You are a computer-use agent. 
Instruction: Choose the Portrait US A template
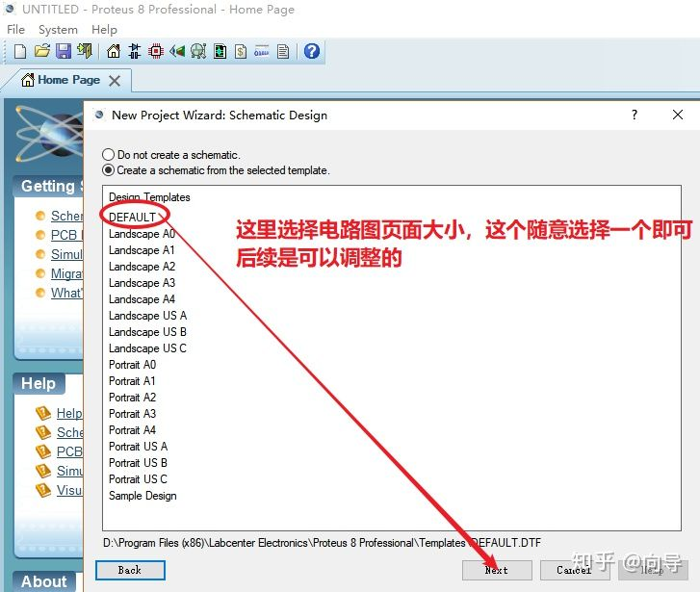pyautogui.click(x=139, y=447)
